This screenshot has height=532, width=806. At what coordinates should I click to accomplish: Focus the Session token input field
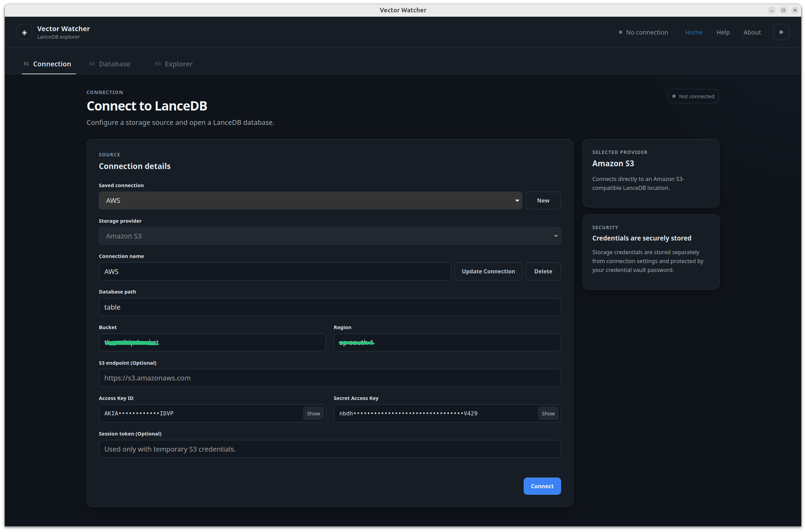[x=330, y=449]
